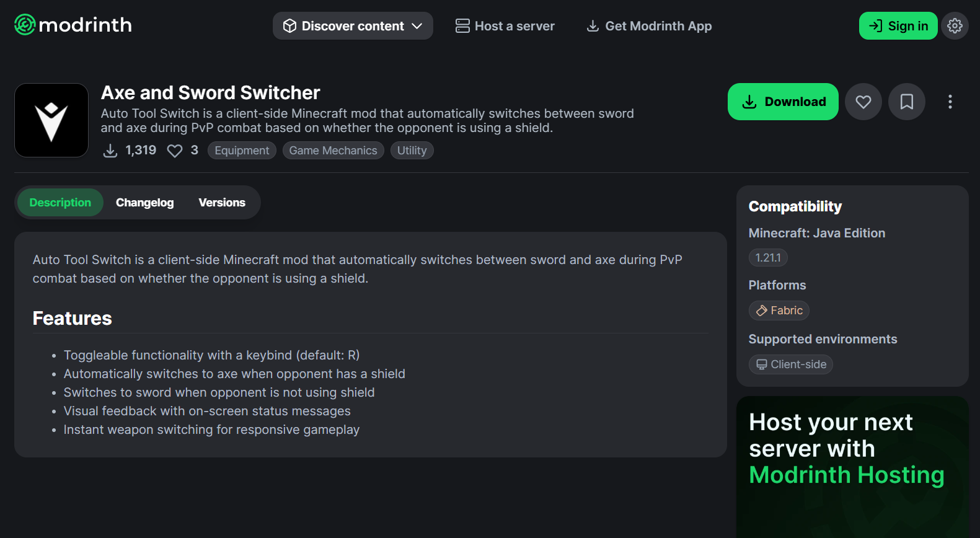This screenshot has height=538, width=980.
Task: Click the Axe and Sword Switcher mod icon
Action: 51,120
